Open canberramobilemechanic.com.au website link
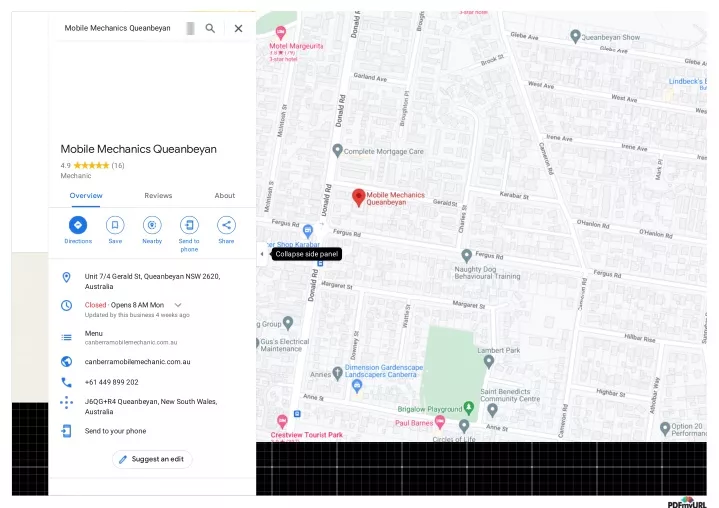719x508 pixels. [x=138, y=362]
